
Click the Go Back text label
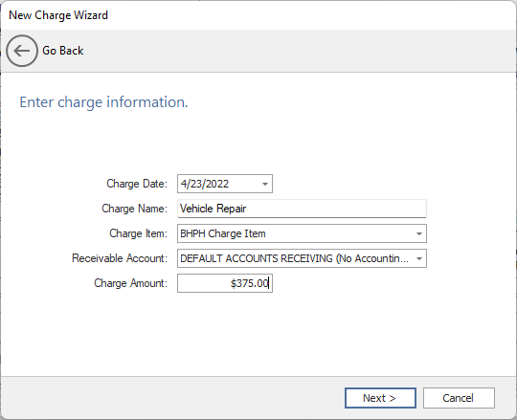(62, 51)
